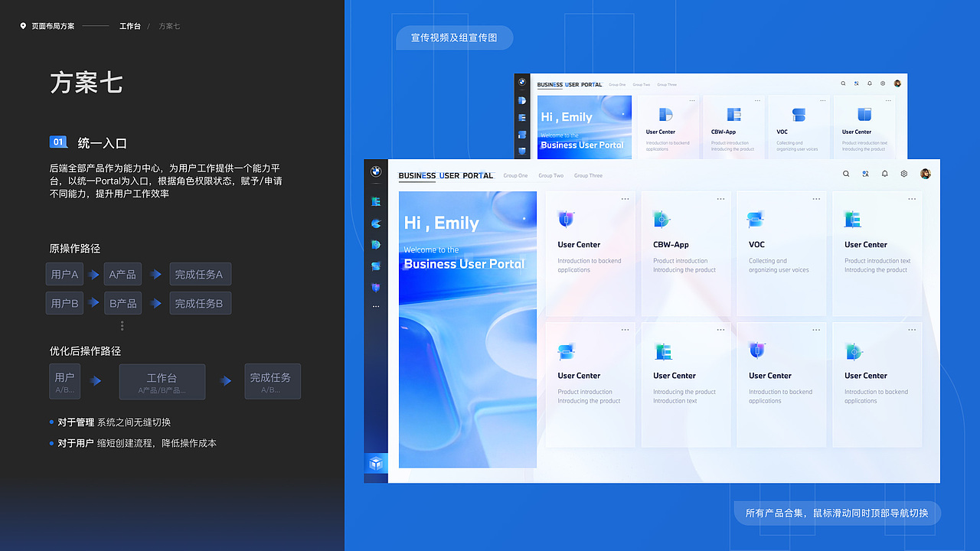This screenshot has width=980, height=551.
Task: Click the 用户A box in flow diagram
Action: [x=65, y=274]
